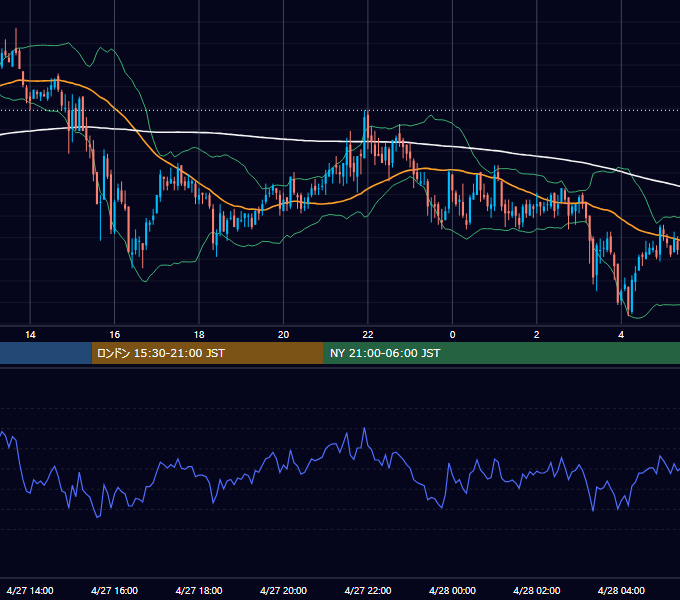This screenshot has width=680, height=600.
Task: Select the blue session band before ロンドン
Action: 46,353
